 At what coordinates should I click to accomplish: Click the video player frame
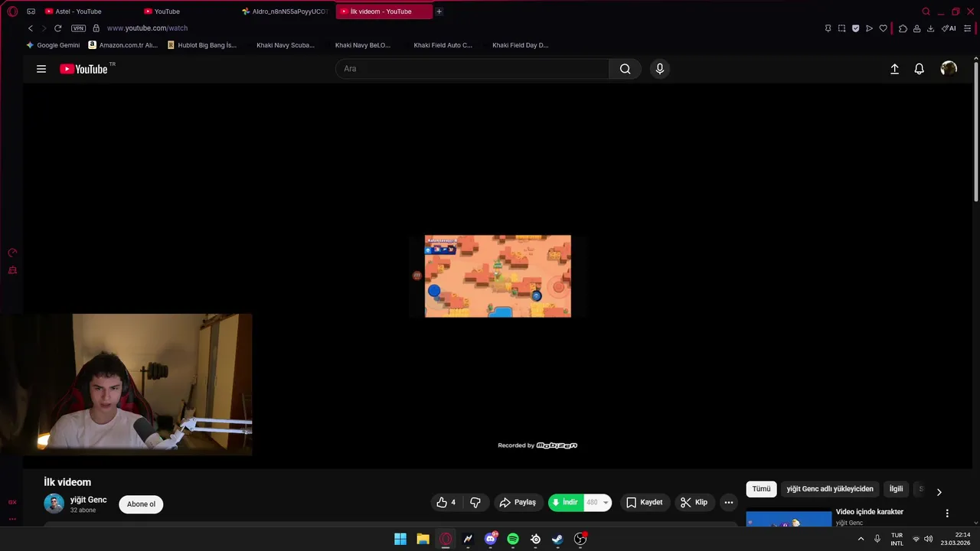click(x=498, y=275)
